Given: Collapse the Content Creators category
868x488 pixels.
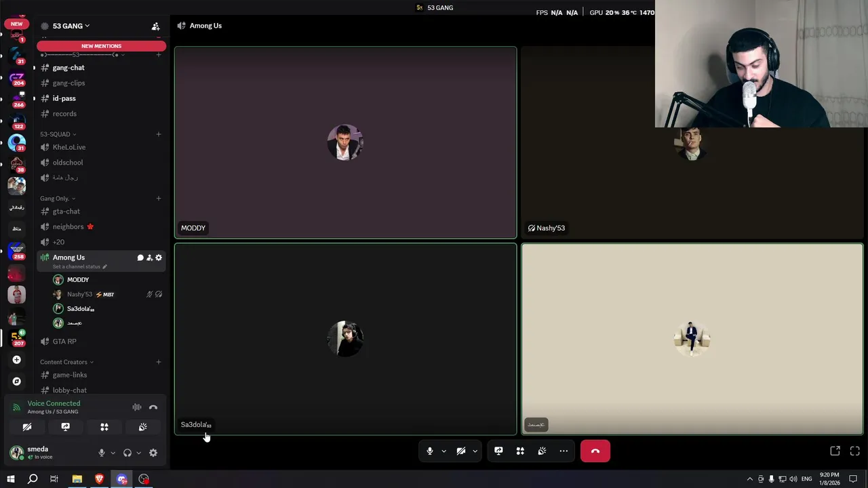Looking at the screenshot, I should coord(66,362).
